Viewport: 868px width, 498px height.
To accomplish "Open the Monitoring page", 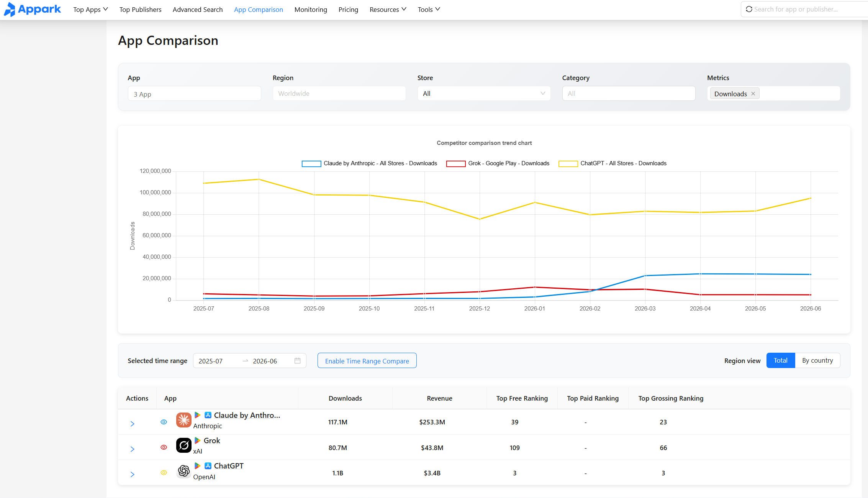I will 311,10.
